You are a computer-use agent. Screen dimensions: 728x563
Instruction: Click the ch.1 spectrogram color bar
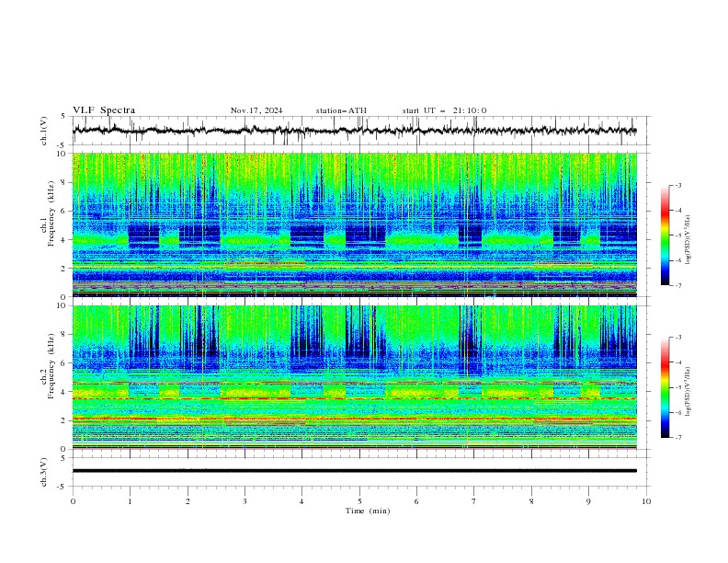click(x=665, y=236)
